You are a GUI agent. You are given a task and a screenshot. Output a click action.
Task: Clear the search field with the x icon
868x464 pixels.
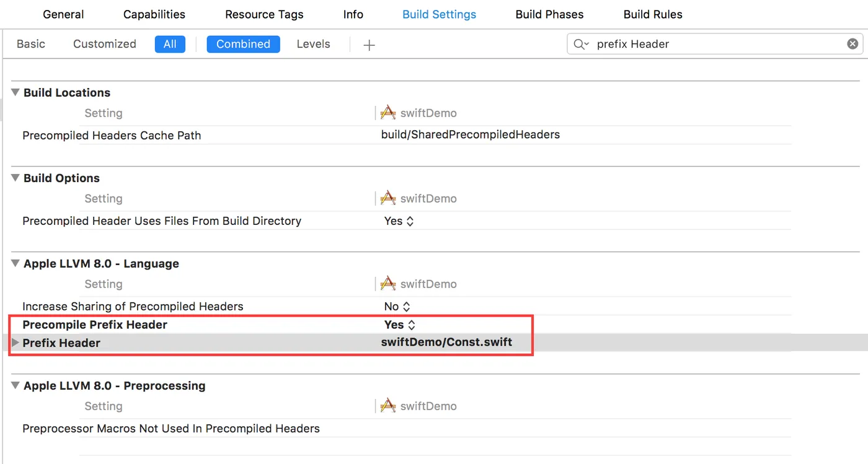pyautogui.click(x=852, y=44)
